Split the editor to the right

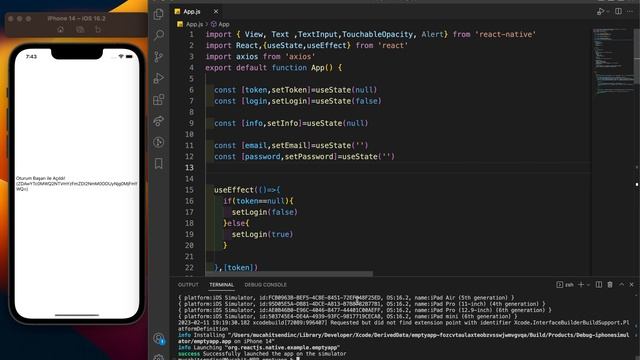pos(618,11)
